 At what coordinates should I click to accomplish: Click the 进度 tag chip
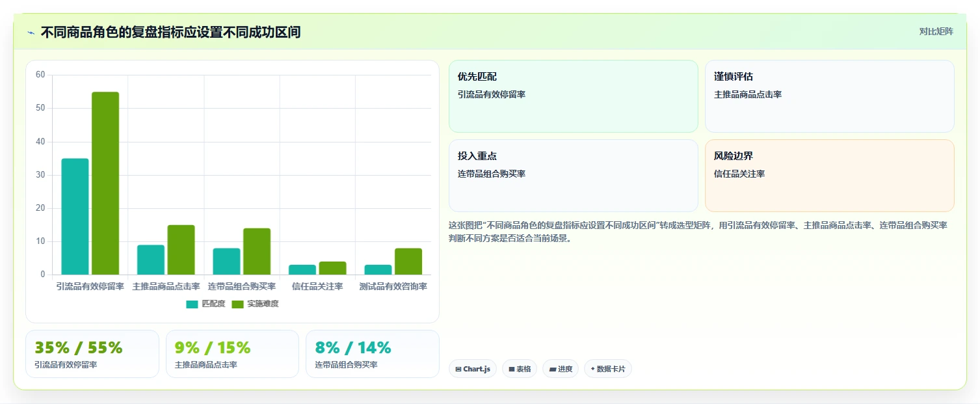pyautogui.click(x=561, y=369)
